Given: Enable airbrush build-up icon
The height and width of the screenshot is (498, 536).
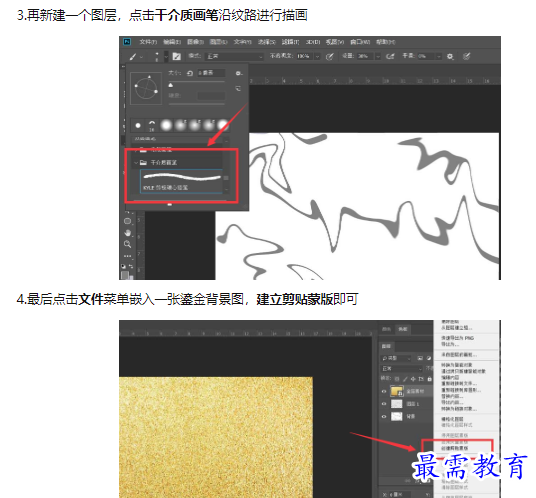Looking at the screenshot, I should pyautogui.click(x=390, y=56).
